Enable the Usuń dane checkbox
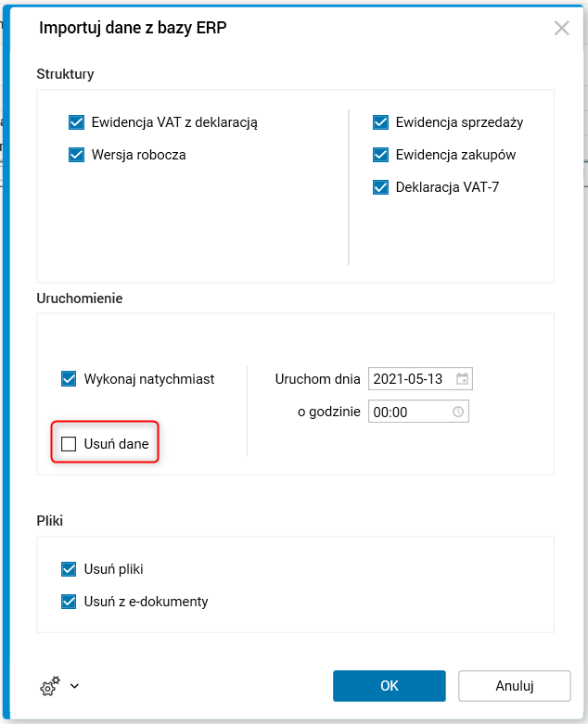This screenshot has width=588, height=724. point(69,444)
